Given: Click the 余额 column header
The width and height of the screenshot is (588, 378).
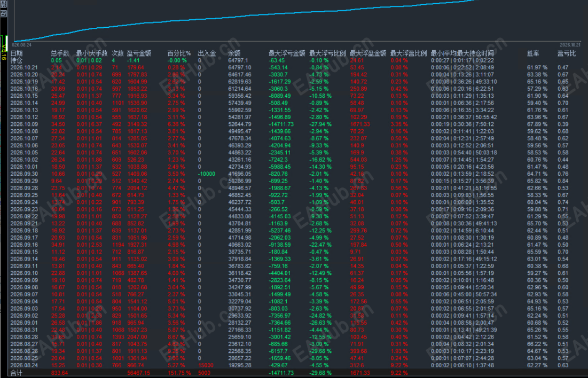Looking at the screenshot, I should [x=234, y=53].
